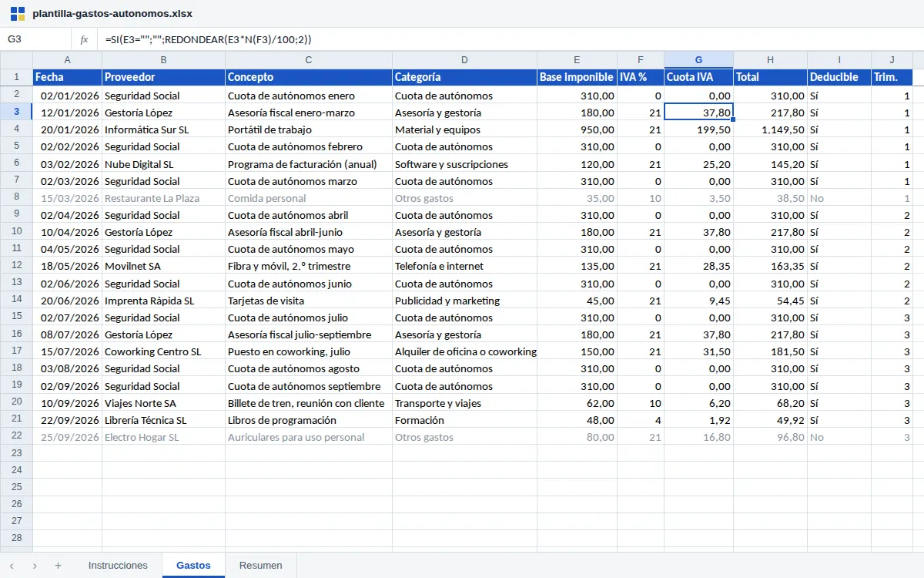
Task: Select cell Publicidad y marketing
Action: click(x=465, y=301)
